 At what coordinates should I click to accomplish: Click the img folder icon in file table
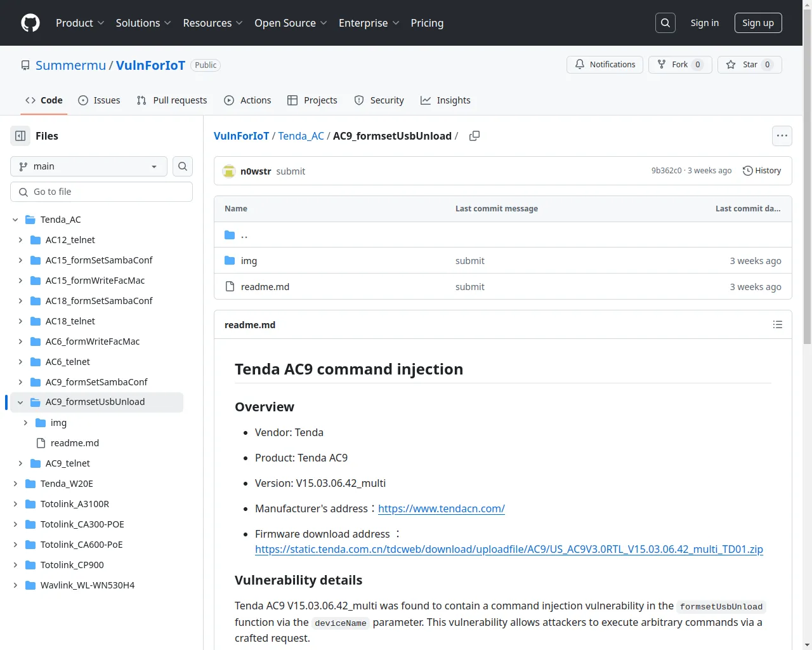230,260
